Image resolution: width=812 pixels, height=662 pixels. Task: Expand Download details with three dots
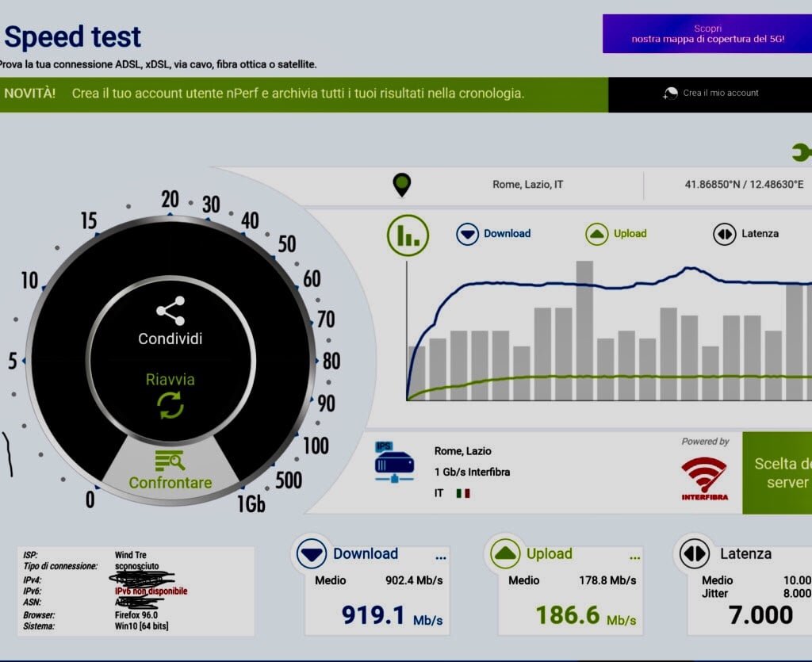point(441,557)
